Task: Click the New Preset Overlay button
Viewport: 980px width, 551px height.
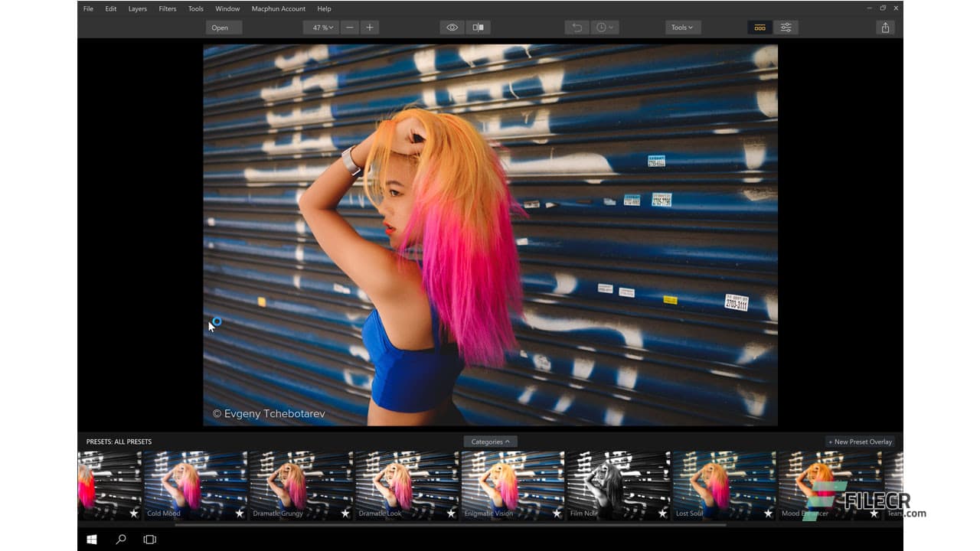Action: pos(859,441)
